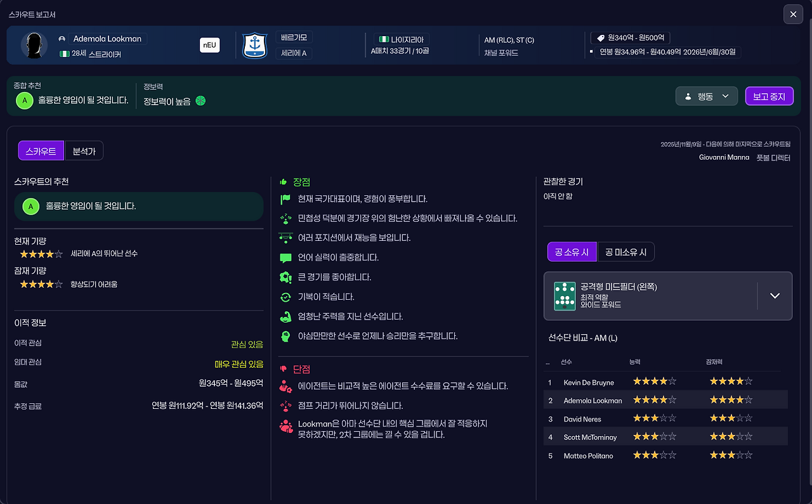Click the 현재 기량 star rating
Viewport: 812px width, 504px height.
[x=41, y=254]
